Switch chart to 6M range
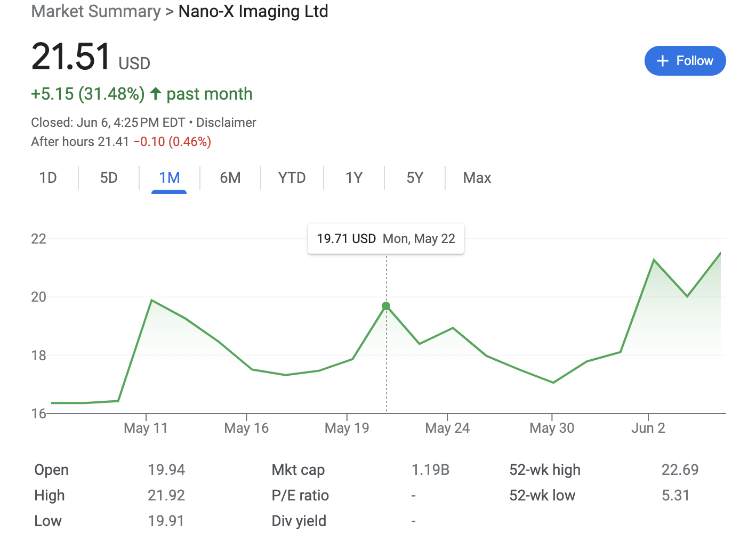The height and width of the screenshot is (550, 756). tap(230, 178)
